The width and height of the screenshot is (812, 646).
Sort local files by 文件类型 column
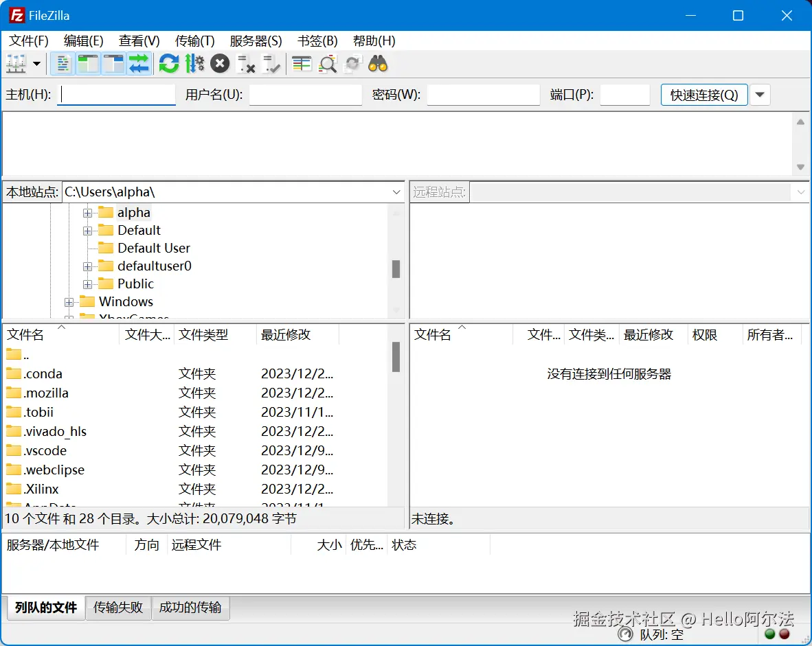[214, 334]
